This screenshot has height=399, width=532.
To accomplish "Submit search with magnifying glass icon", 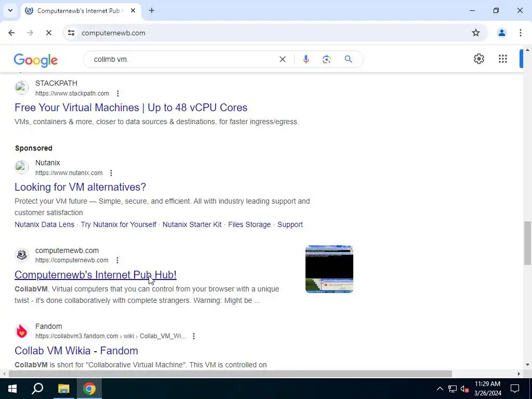I will [348, 59].
